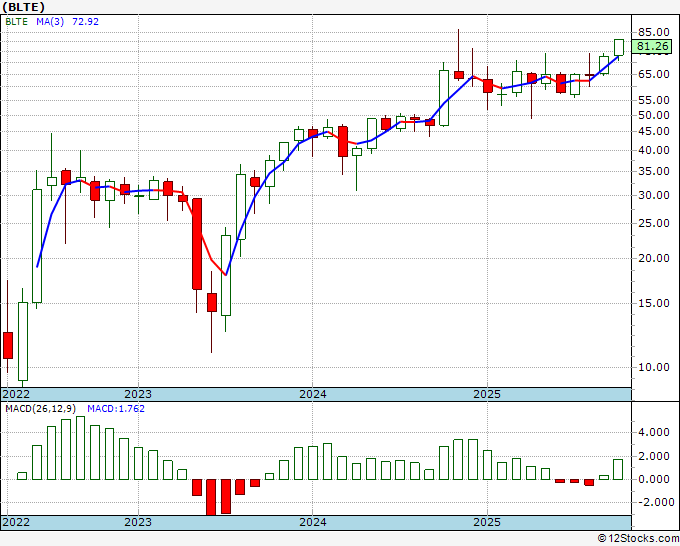Click the MACD:1.762 value label
Image resolution: width=680 pixels, height=546 pixels.
click(116, 409)
